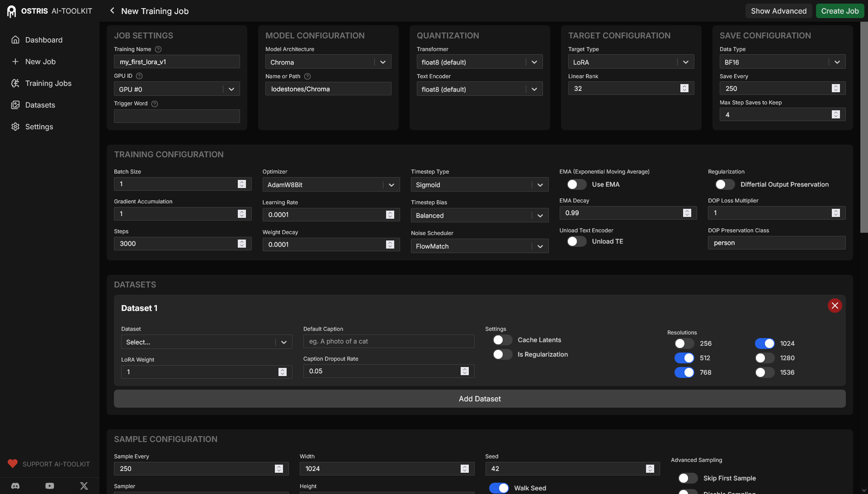
Task: Open Datasets page from sidebar
Action: tap(40, 105)
